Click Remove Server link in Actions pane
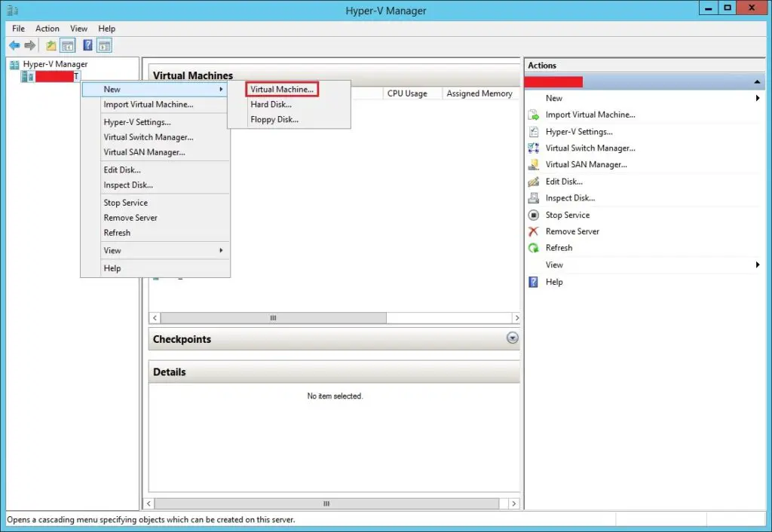Image resolution: width=772 pixels, height=532 pixels. coord(573,231)
